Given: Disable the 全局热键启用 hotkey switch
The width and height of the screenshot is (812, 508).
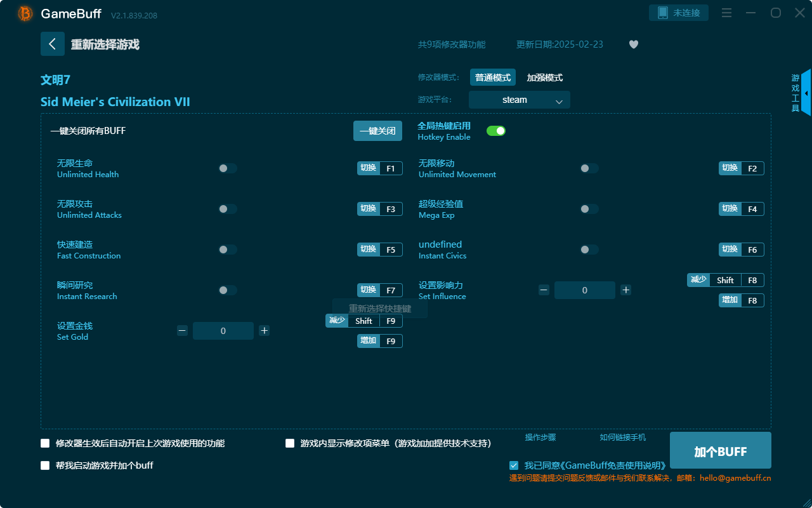Looking at the screenshot, I should pyautogui.click(x=495, y=130).
